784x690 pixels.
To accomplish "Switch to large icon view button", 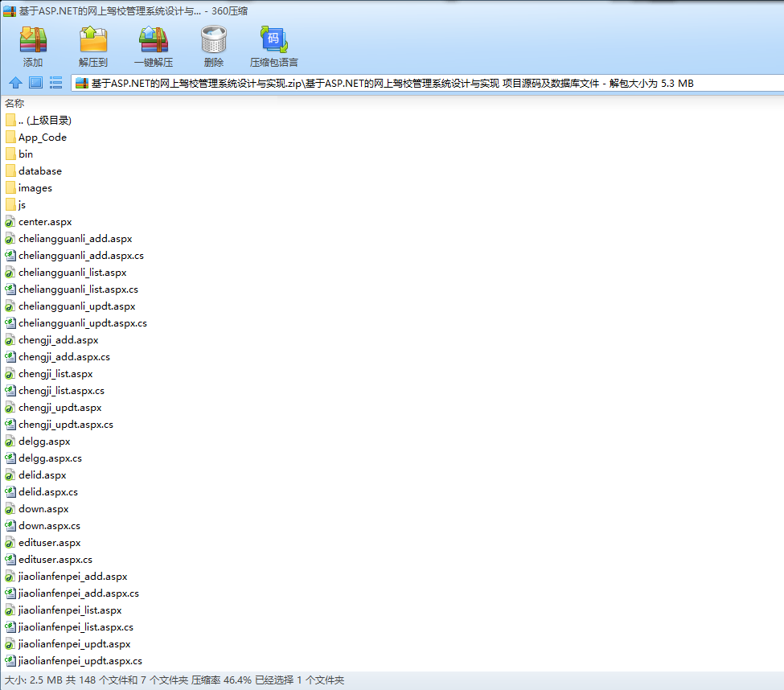I will (35, 83).
